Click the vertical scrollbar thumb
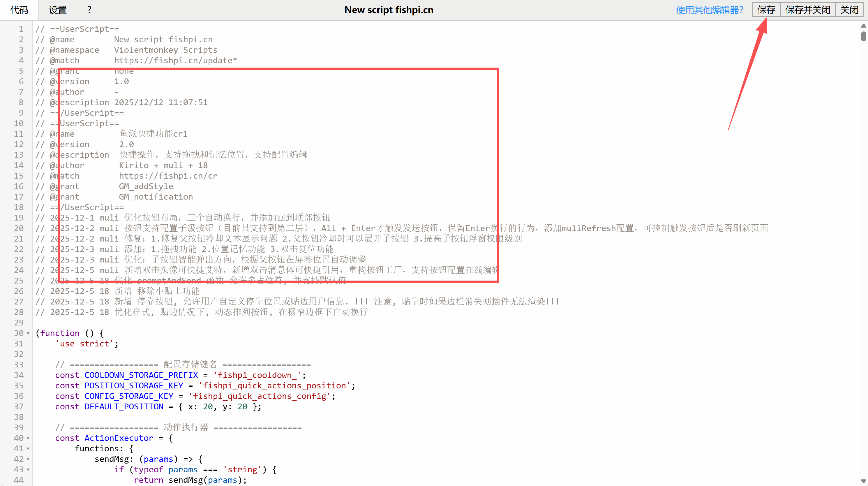Screen dimensions: 868x486 (x=863, y=36)
